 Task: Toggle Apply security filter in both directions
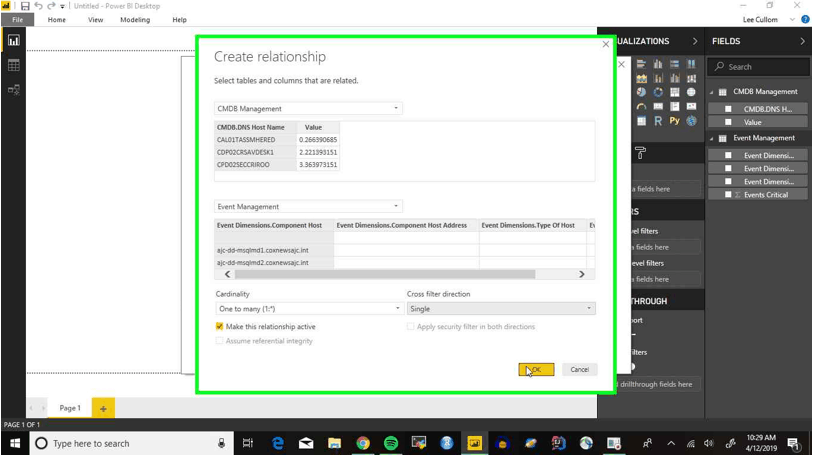tap(411, 327)
